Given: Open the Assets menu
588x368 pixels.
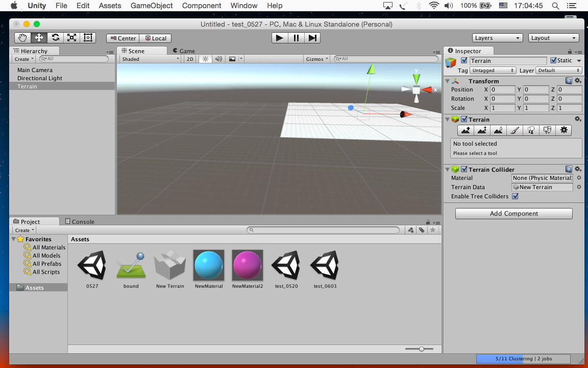Looking at the screenshot, I should 110,6.
